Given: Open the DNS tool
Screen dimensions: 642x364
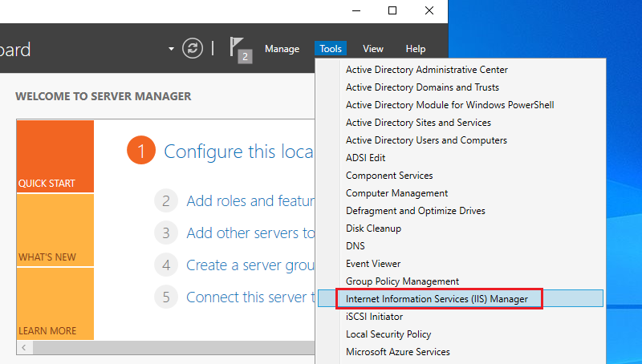Looking at the screenshot, I should pyautogui.click(x=356, y=246).
